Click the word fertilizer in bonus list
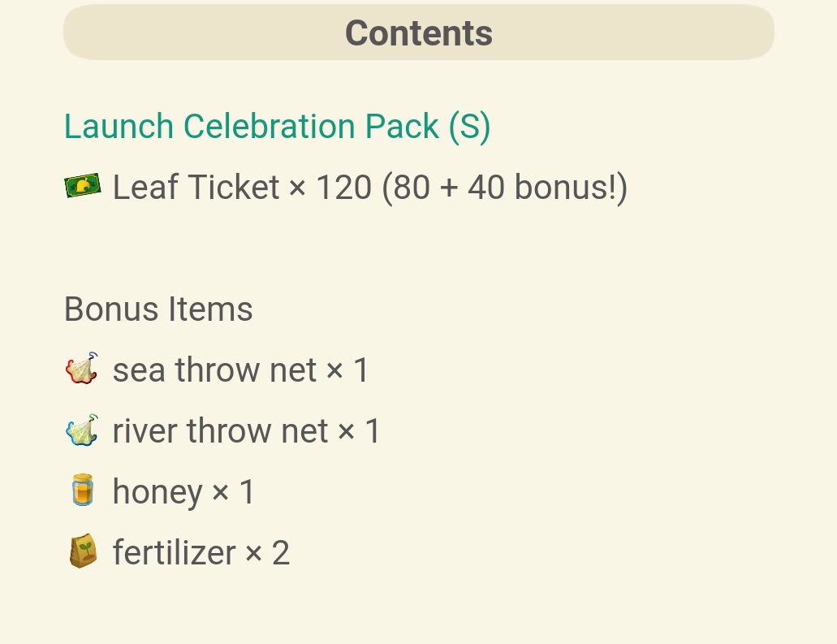 click(174, 553)
